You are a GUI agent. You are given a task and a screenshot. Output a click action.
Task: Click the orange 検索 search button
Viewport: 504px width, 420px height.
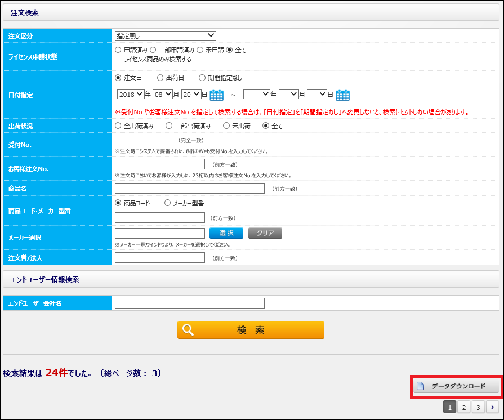pos(251,330)
